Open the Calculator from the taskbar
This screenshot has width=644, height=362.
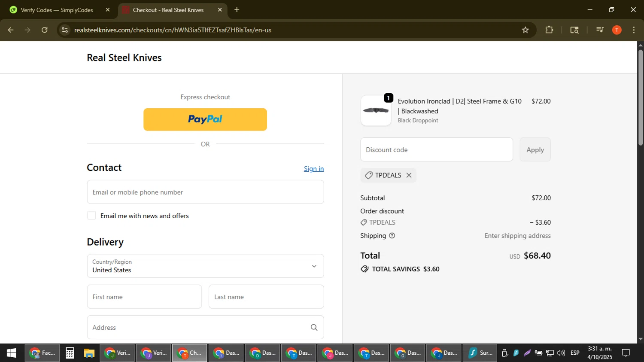[70, 353]
